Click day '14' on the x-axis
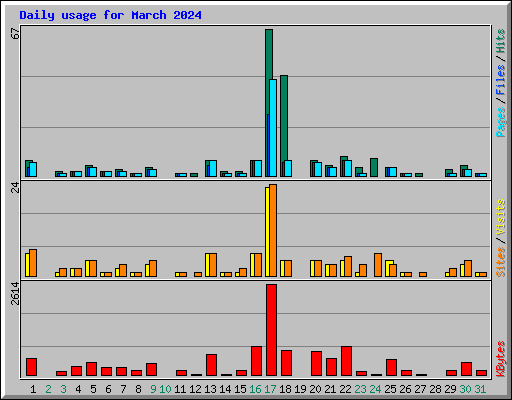Screen dimensions: 512x400 click(225, 389)
